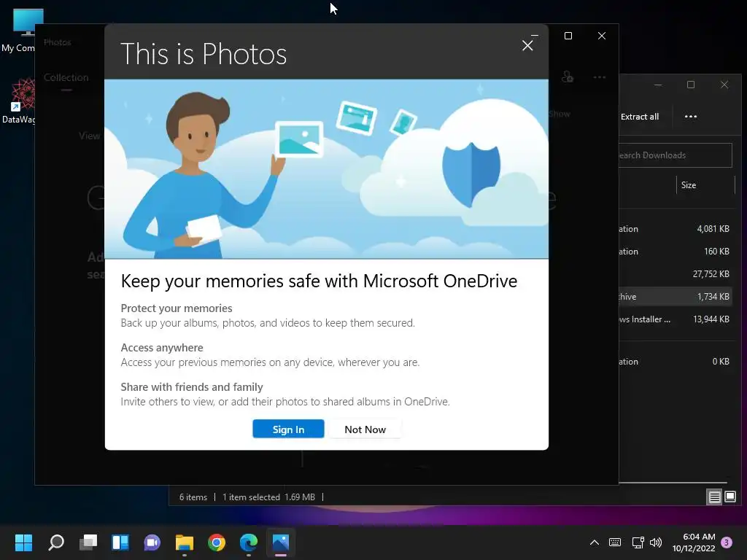Launch Google Chrome from the taskbar
The image size is (747, 560).
(216, 542)
